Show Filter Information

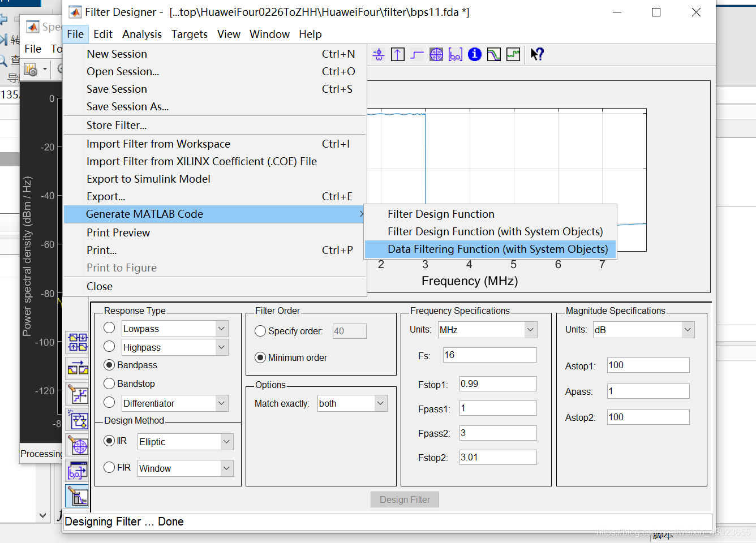(475, 54)
